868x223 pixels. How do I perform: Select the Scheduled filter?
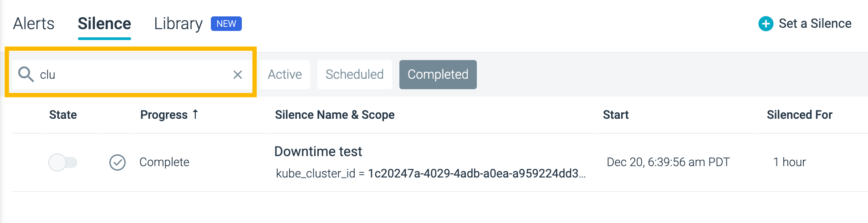(355, 75)
